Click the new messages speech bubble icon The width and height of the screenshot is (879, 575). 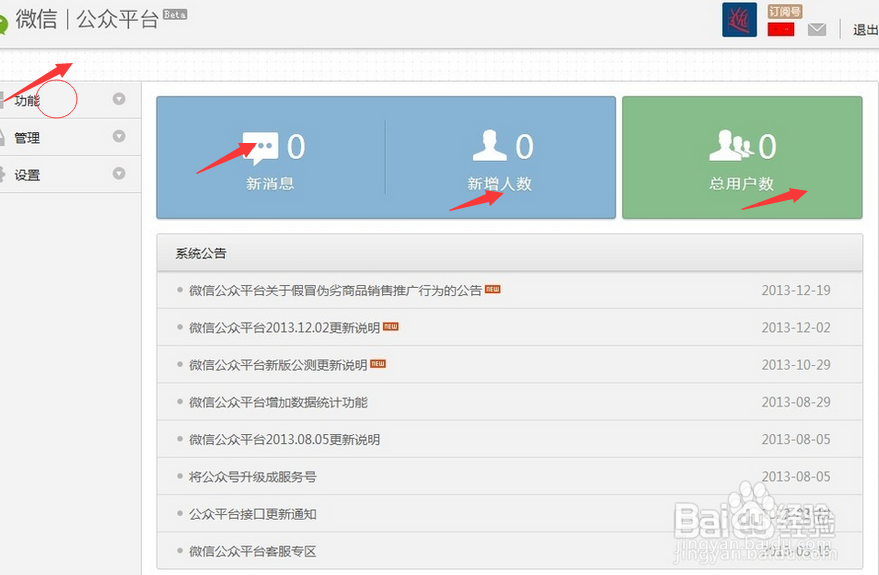tap(260, 148)
